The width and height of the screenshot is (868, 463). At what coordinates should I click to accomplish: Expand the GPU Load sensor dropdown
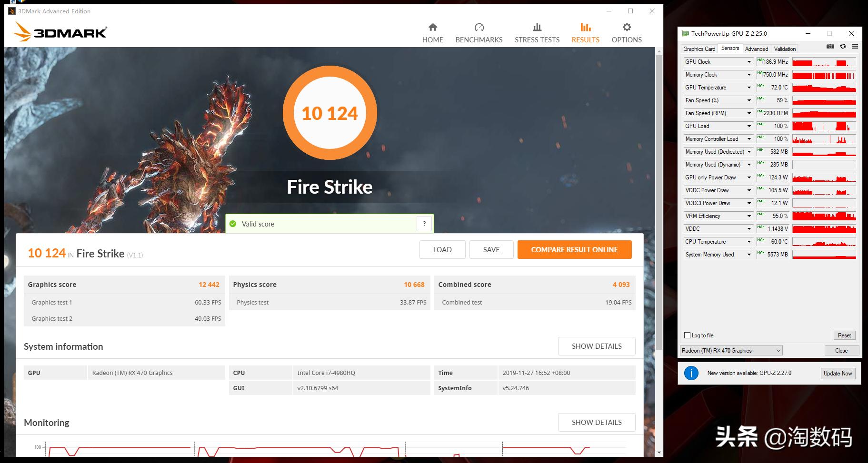748,126
